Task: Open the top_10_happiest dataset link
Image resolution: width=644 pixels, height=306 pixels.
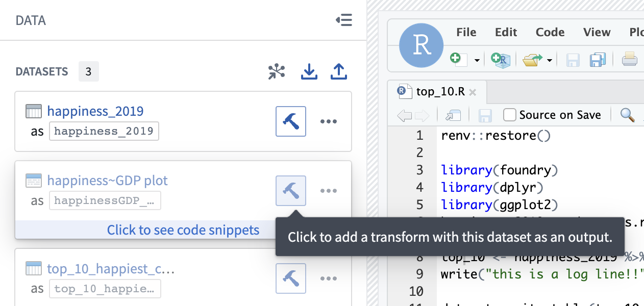Action: [111, 268]
